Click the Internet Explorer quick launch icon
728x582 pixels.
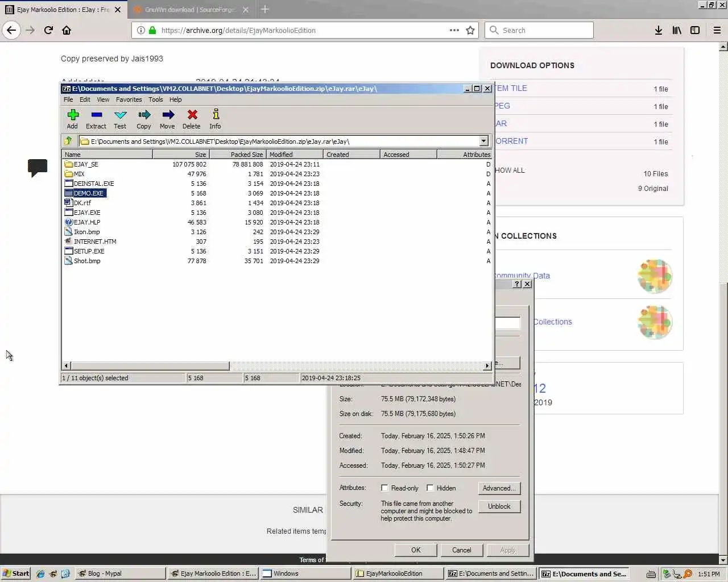[40, 573]
